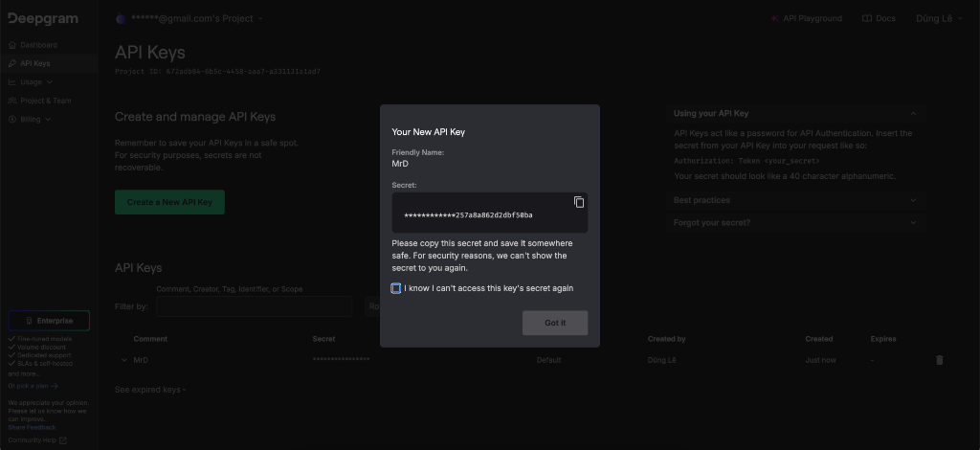The image size is (980, 450).
Task: Click the secret text ending 257a8a862d2dbf58ba
Action: 468,215
